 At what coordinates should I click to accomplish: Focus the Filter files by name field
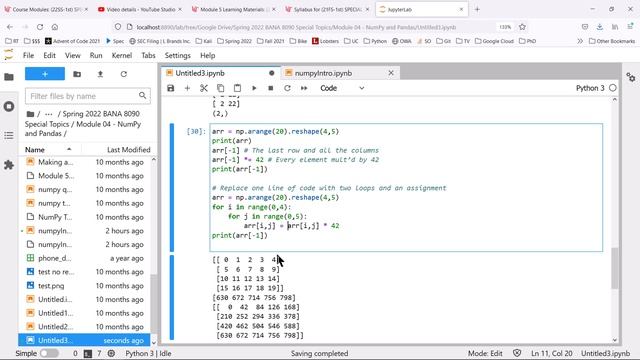tap(88, 96)
